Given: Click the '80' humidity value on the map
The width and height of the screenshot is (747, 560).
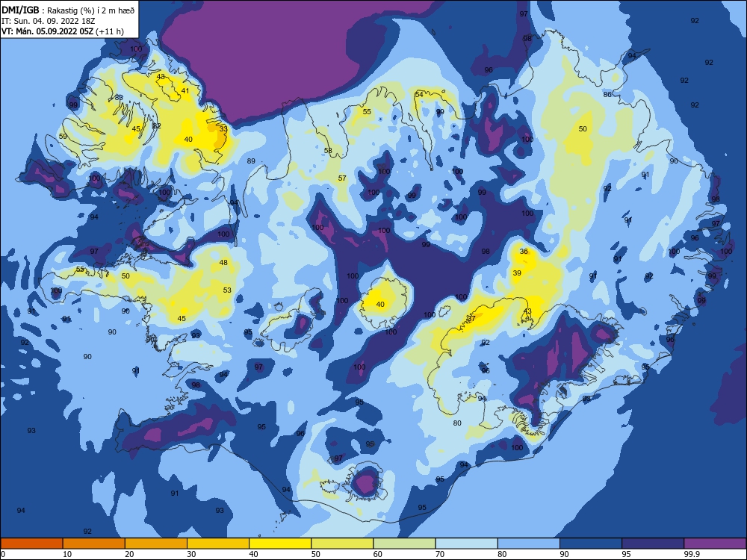Looking at the screenshot, I should (457, 423).
